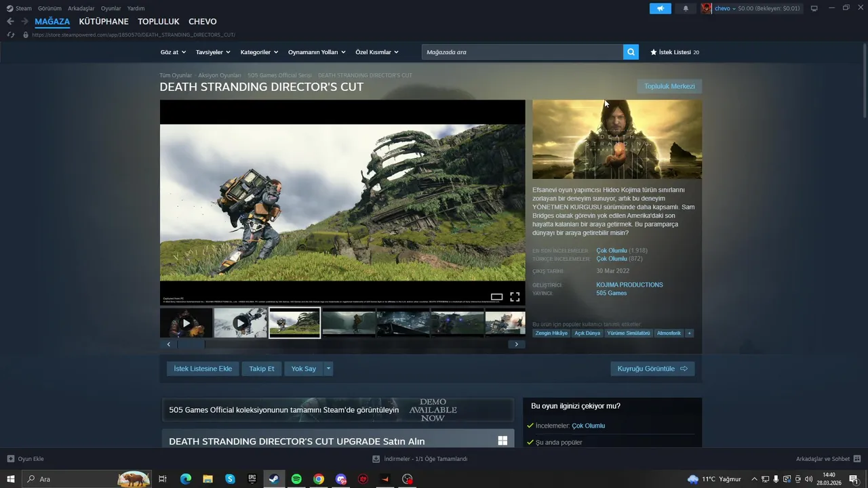Open the Yardım menu
Screen dimensions: 868x488
(x=136, y=8)
